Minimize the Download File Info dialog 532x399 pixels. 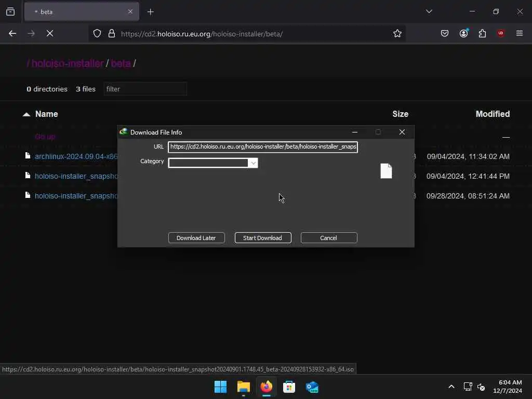click(x=355, y=132)
